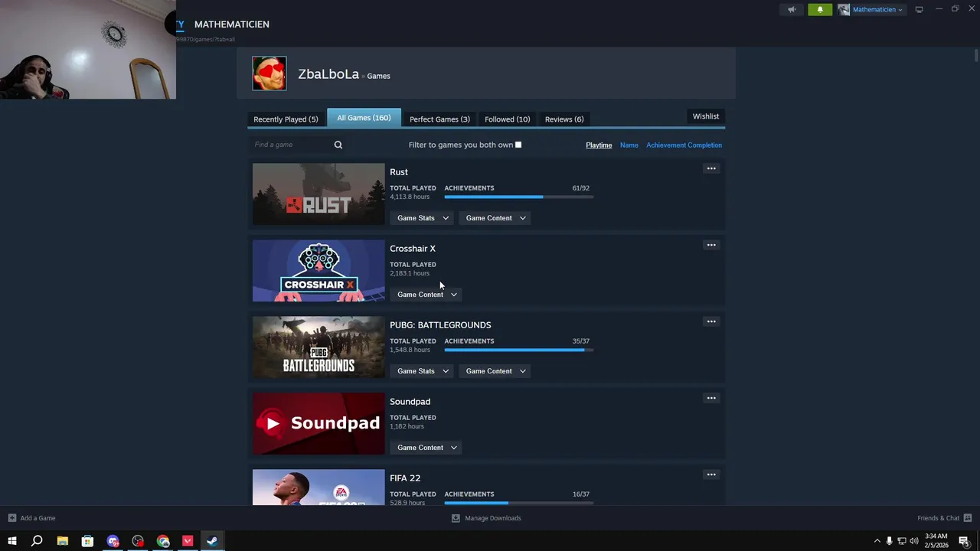Click the Wishlist button
The width and height of the screenshot is (980, 551).
[x=706, y=116]
